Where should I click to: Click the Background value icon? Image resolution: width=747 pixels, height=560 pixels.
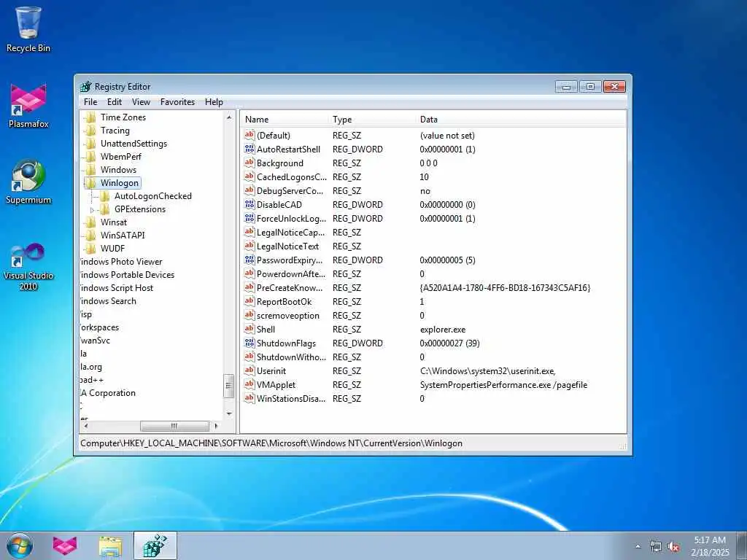pyautogui.click(x=249, y=163)
